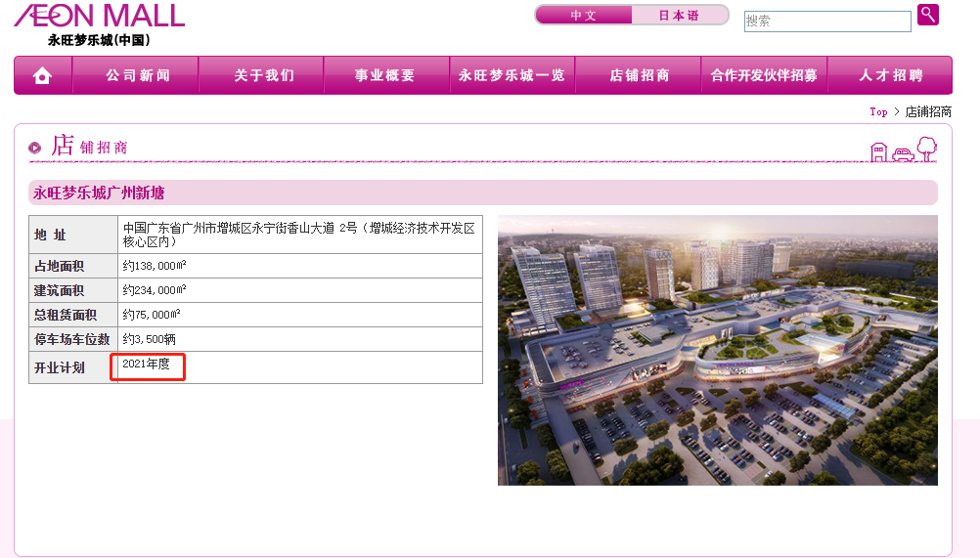The height and width of the screenshot is (558, 980).
Task: Click the 永旺梦乐城广州新塘 title bar
Action: click(482, 193)
